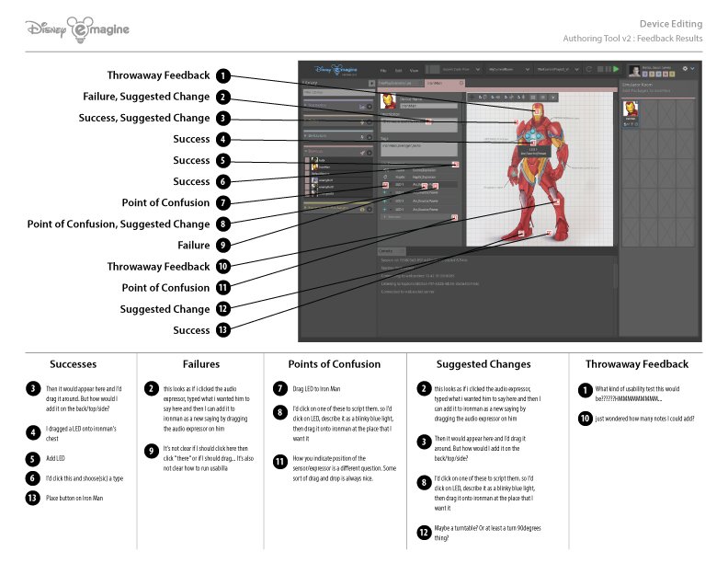Viewport: 728px width, 563px height.
Task: Expand the bottom yellow Library section triangle
Action: pyautogui.click(x=305, y=208)
